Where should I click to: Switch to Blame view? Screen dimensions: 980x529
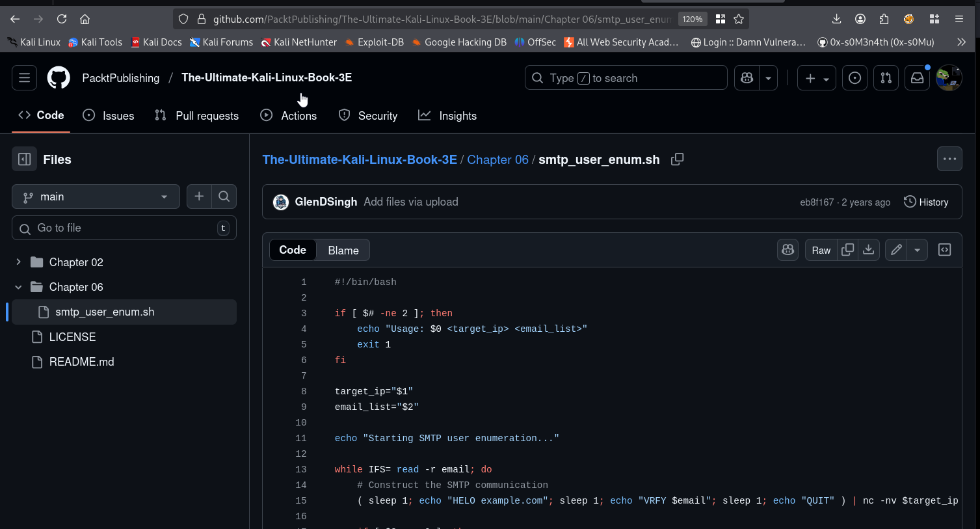[x=343, y=251]
